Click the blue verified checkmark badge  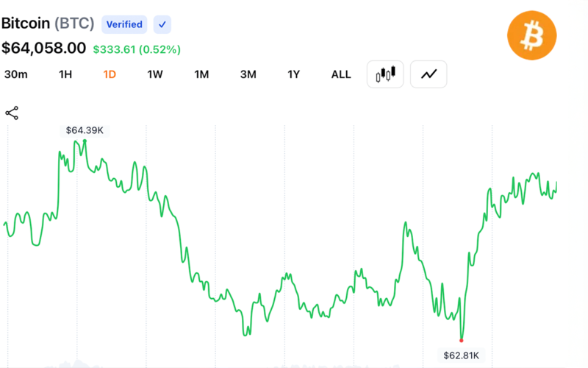pyautogui.click(x=162, y=24)
